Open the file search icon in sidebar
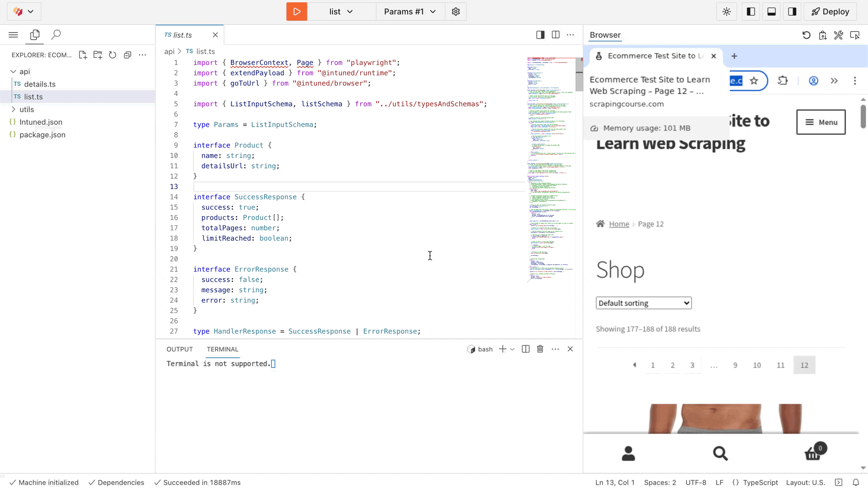 [56, 35]
